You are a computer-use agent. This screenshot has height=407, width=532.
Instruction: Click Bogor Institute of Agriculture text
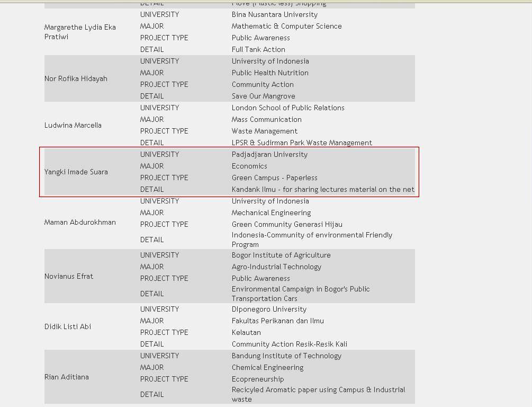pyautogui.click(x=281, y=255)
